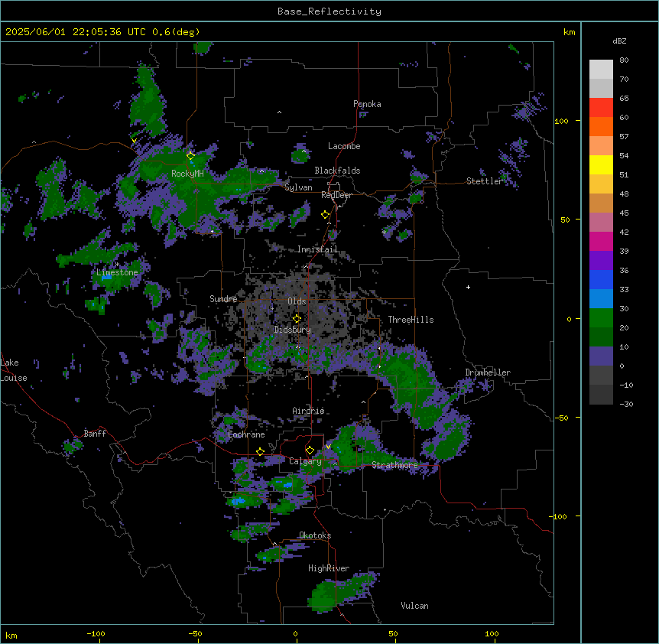The image size is (659, 644).
Task: Click the Banff label
Action: 95,434
